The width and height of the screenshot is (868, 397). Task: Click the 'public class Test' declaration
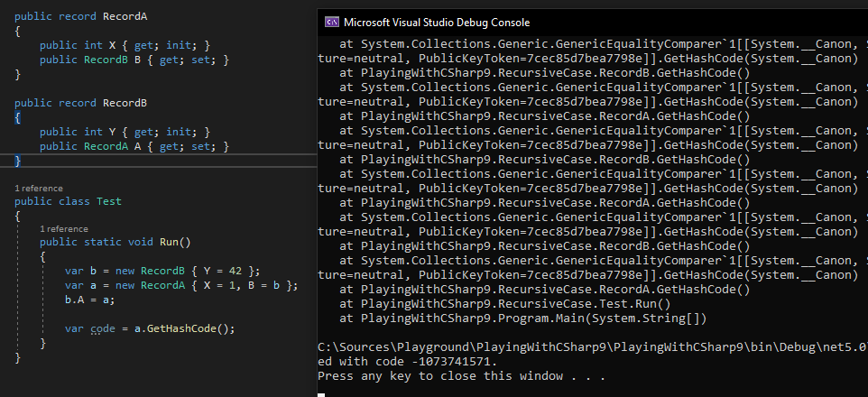(68, 201)
